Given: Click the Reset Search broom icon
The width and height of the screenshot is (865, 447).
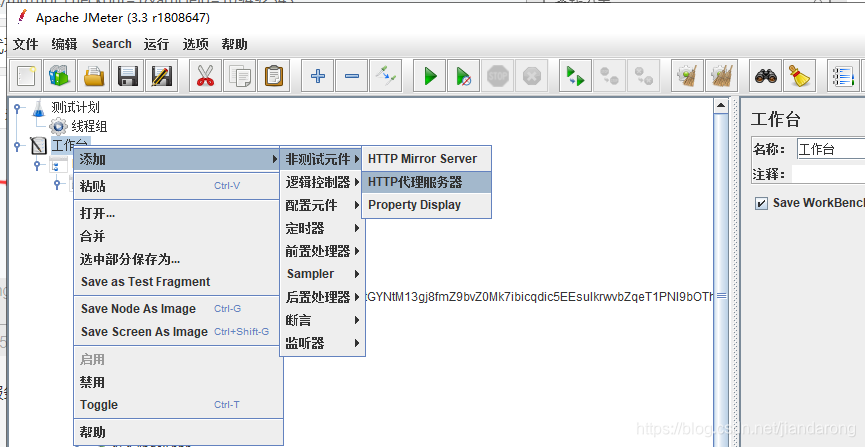Looking at the screenshot, I should [x=799, y=76].
